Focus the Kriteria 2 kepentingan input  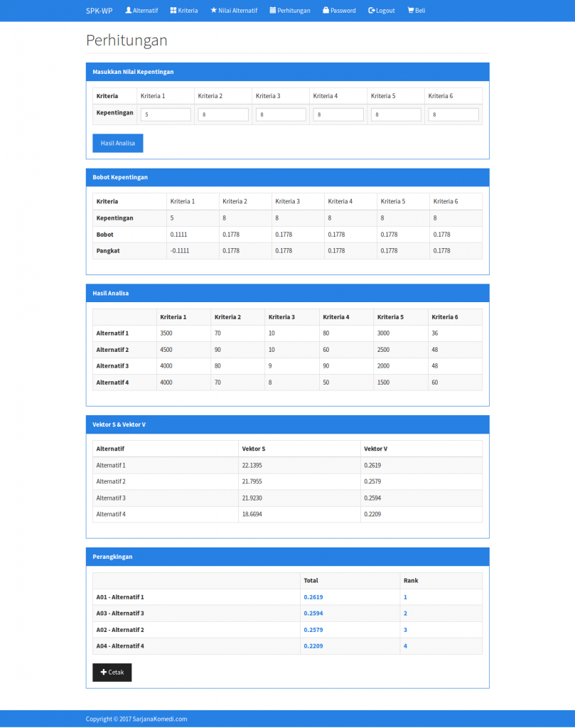pos(223,114)
